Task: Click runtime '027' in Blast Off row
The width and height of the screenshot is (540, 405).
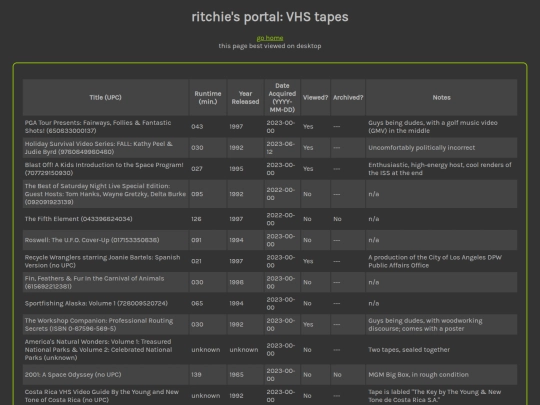Action: coord(197,169)
